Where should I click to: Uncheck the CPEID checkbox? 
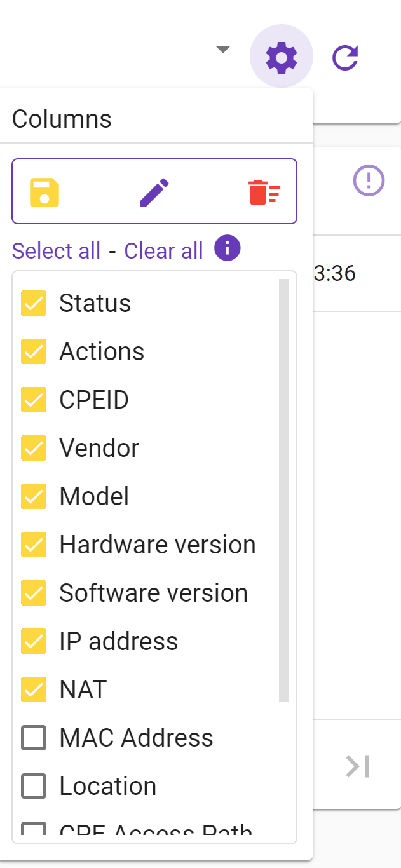coord(34,400)
